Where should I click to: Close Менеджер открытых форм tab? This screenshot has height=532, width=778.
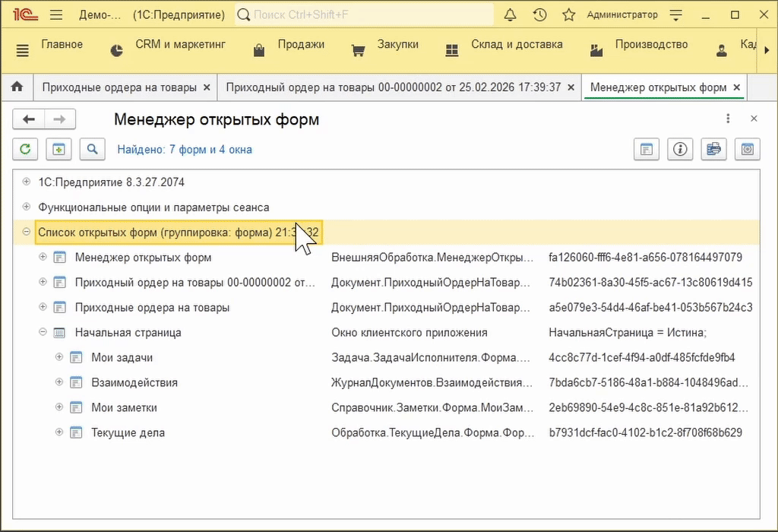pyautogui.click(x=737, y=87)
